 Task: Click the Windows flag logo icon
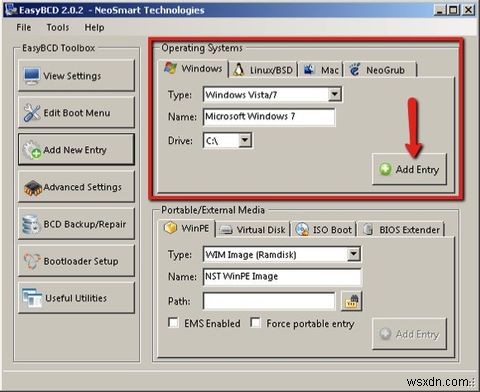tap(171, 68)
